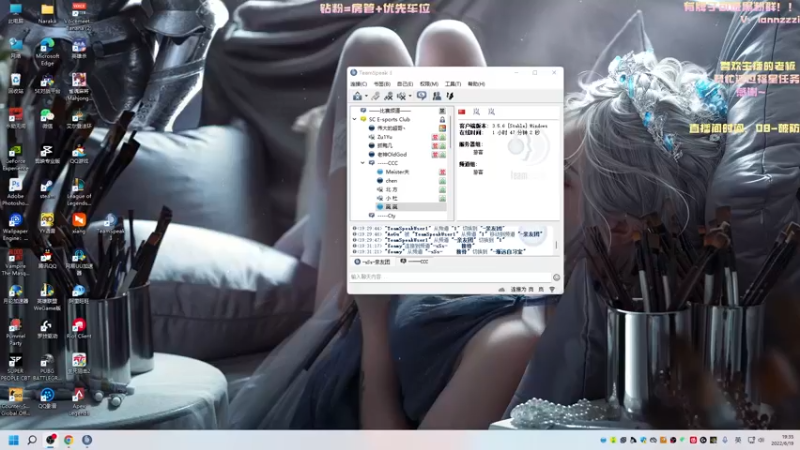Click the speech-bubble toolbar icon in TeamSpeak
Screen dimensions: 800x450
click(421, 96)
